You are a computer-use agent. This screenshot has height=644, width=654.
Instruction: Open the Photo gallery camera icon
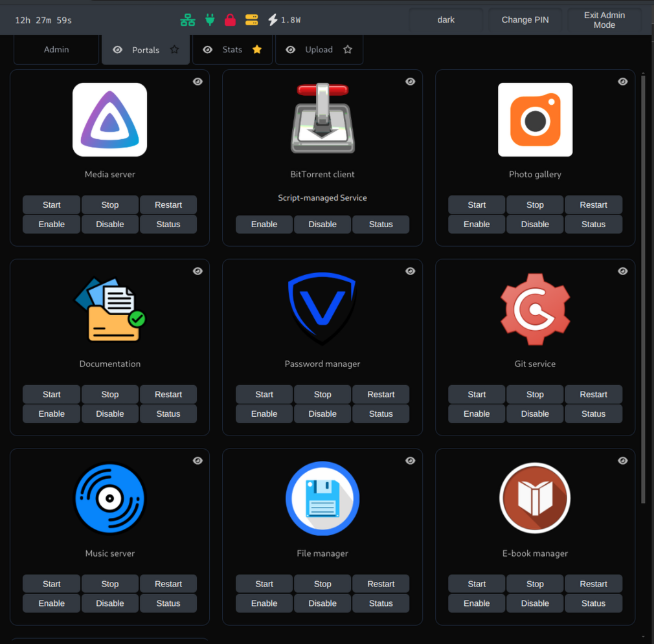tap(535, 120)
